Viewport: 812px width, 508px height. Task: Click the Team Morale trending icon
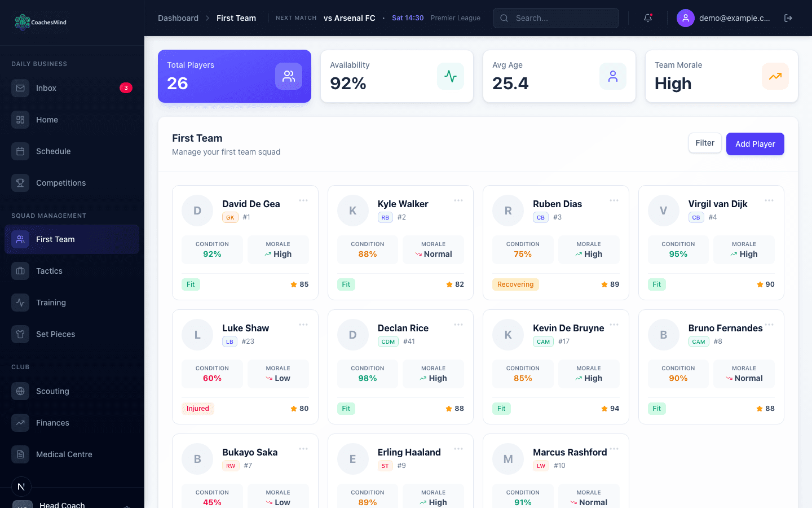click(x=775, y=76)
